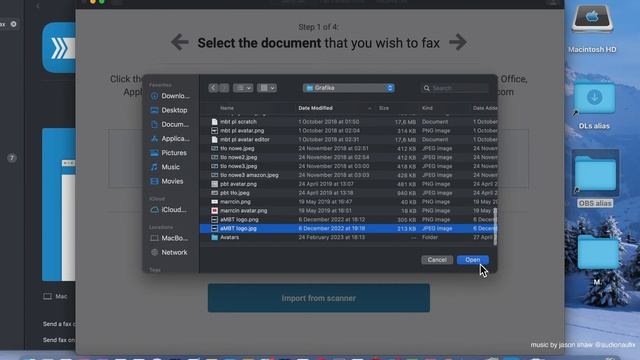Viewport: 640px width, 360px height.
Task: Select file tlo nowe3 amazon.jpeg
Action: pyautogui.click(x=348, y=175)
